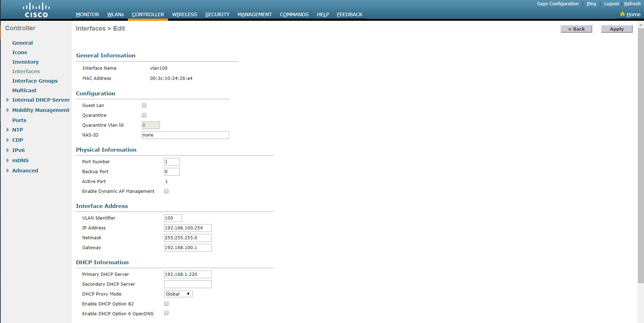
Task: Click the Logout link
Action: coord(611,4)
